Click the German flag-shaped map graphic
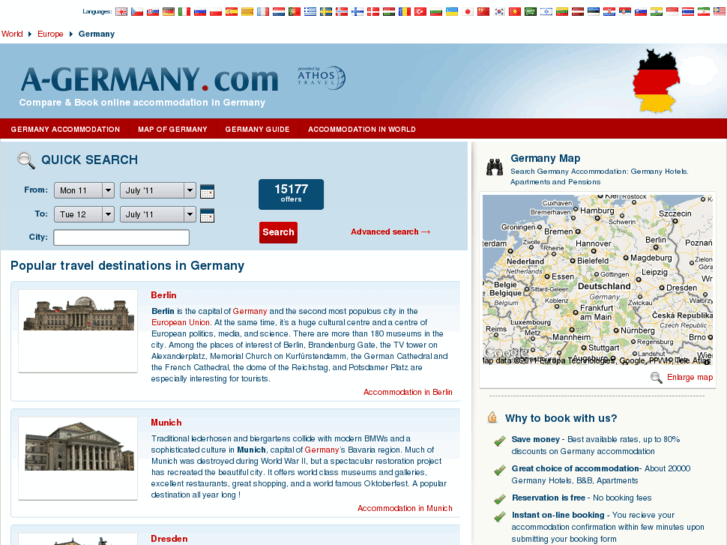The width and height of the screenshot is (727, 545). [x=656, y=81]
